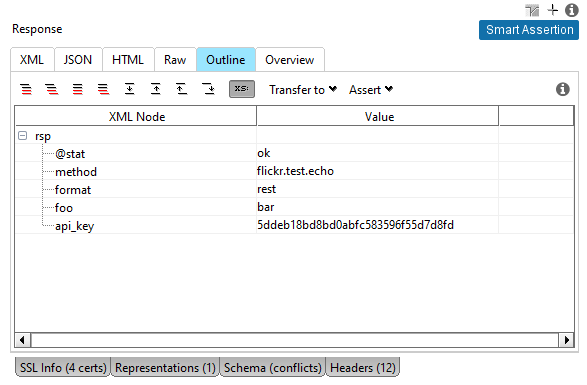Switch to the Raw tab
The height and width of the screenshot is (385, 587).
[175, 60]
